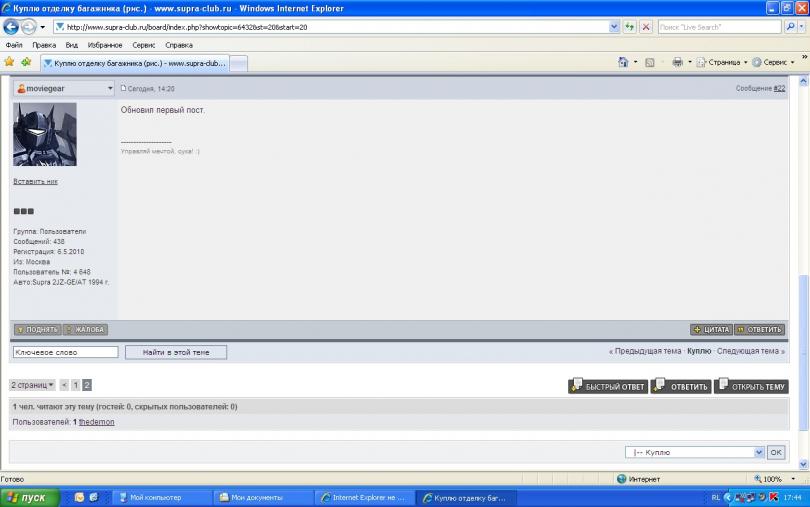Open recent pages dropdown beside Forward arrow

coord(43,27)
